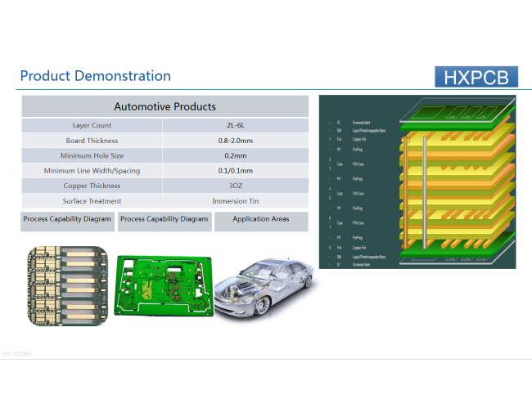532x417 pixels.
Task: Click the Application Areas label
Action: click(261, 220)
